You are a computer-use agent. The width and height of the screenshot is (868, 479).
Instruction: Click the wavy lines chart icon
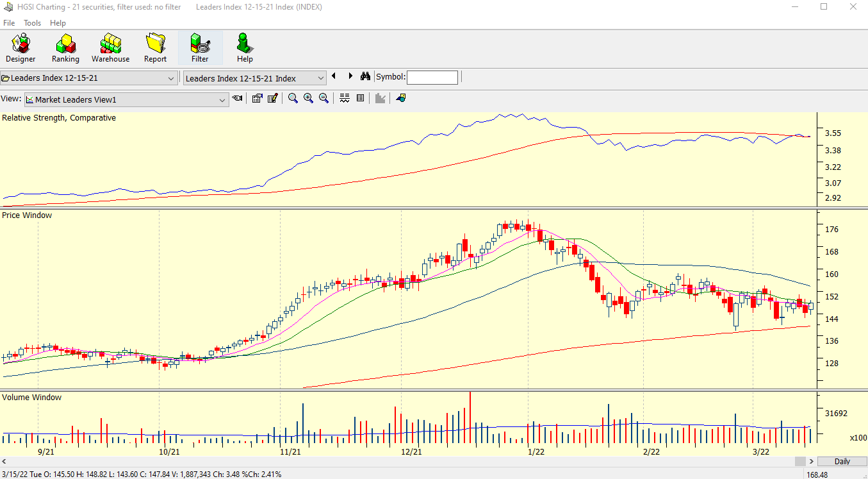pyautogui.click(x=345, y=98)
